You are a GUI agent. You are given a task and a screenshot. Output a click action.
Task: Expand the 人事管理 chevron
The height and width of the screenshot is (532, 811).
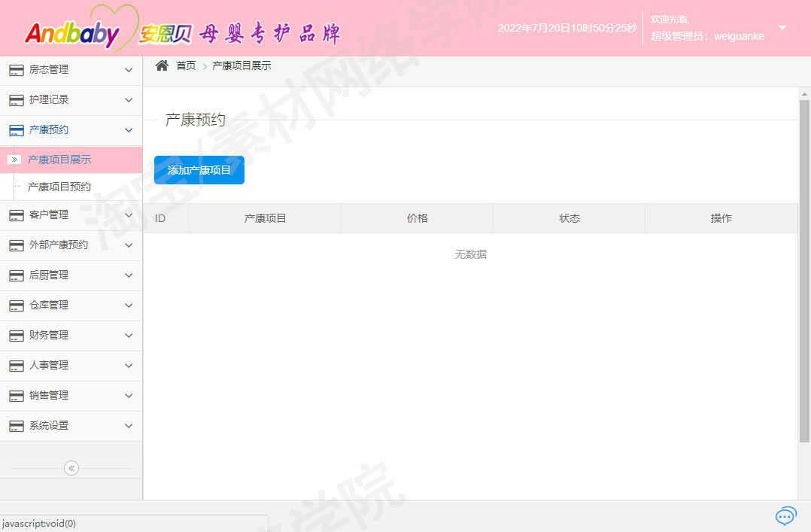(x=129, y=365)
